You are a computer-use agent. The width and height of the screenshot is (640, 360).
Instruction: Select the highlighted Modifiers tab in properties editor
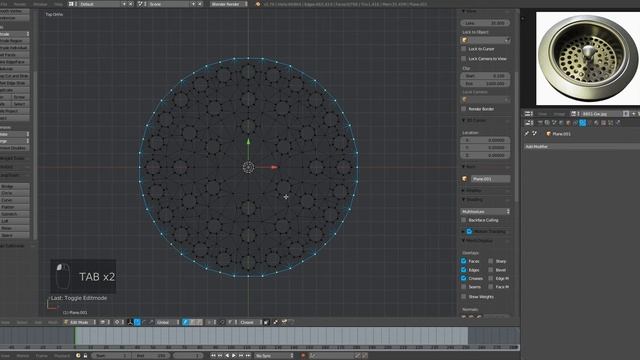582,122
